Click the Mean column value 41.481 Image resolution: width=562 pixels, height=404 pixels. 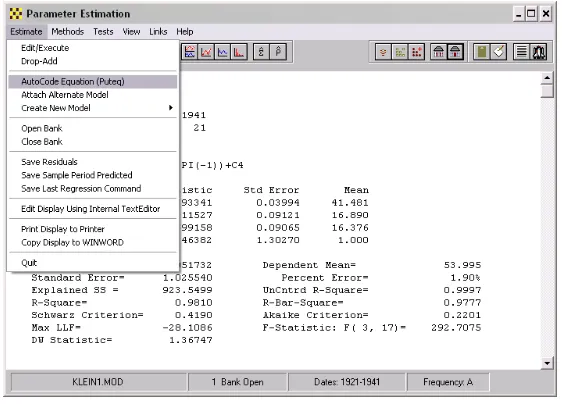[350, 203]
